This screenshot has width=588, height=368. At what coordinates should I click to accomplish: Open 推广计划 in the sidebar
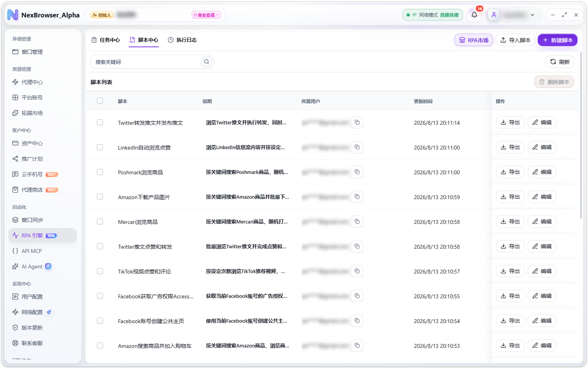tap(43, 159)
